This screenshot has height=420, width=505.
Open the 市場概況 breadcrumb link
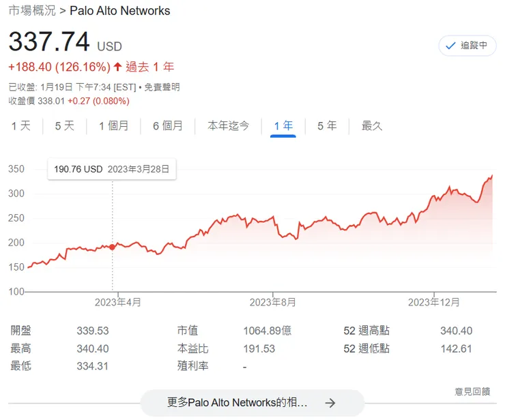(x=32, y=11)
